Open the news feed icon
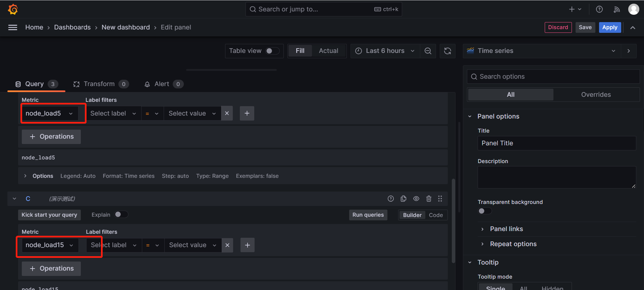 [x=616, y=9]
